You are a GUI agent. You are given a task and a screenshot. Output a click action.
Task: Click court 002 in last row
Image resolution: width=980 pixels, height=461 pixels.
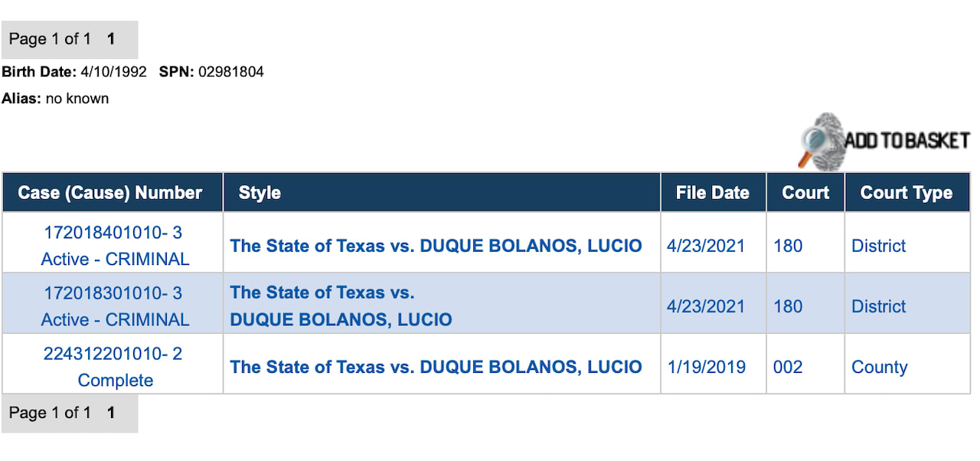788,367
